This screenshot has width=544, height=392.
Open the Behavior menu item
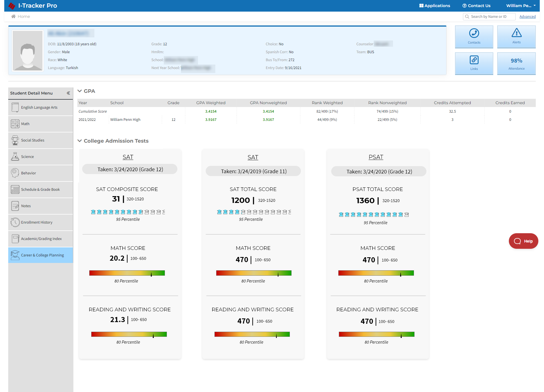(41, 173)
